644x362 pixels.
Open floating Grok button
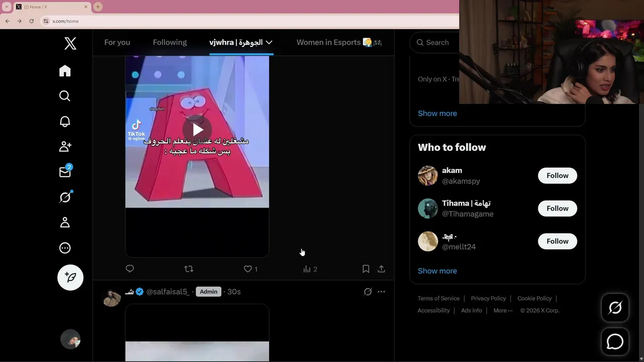coord(615,308)
